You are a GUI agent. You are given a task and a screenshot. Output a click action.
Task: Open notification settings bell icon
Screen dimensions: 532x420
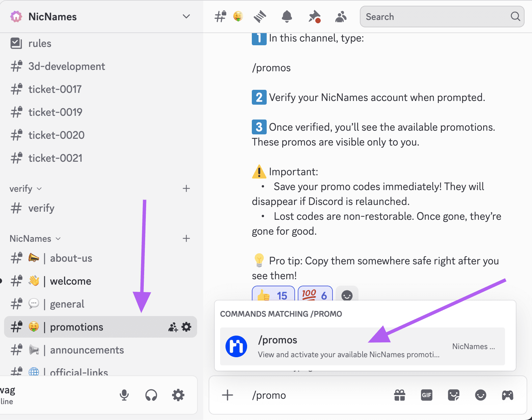click(287, 17)
